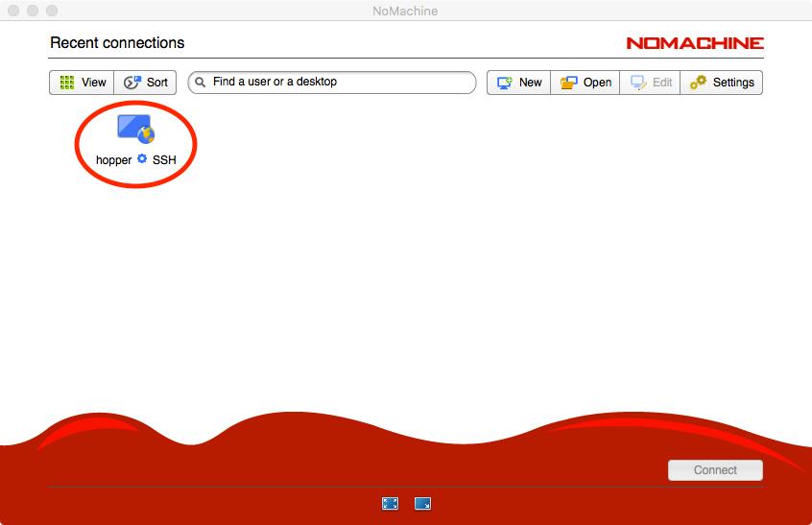Switch to fullscreen mode icon

390,503
